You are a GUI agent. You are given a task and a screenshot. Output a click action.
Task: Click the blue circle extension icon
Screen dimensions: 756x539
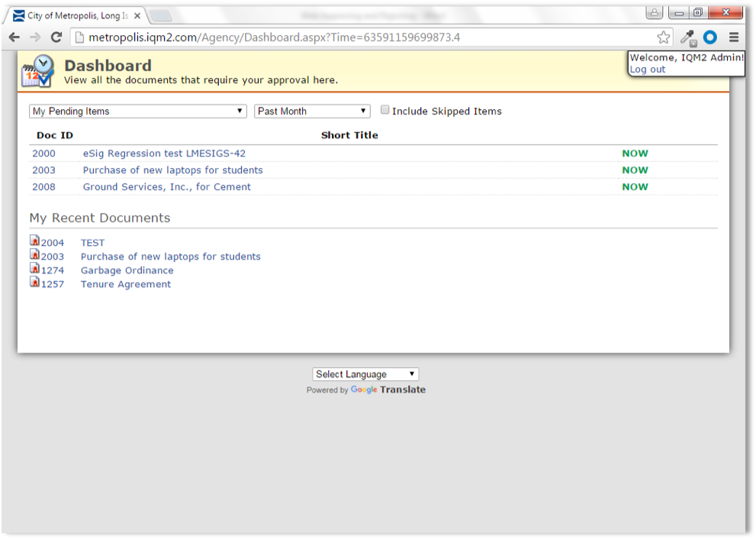(x=710, y=37)
